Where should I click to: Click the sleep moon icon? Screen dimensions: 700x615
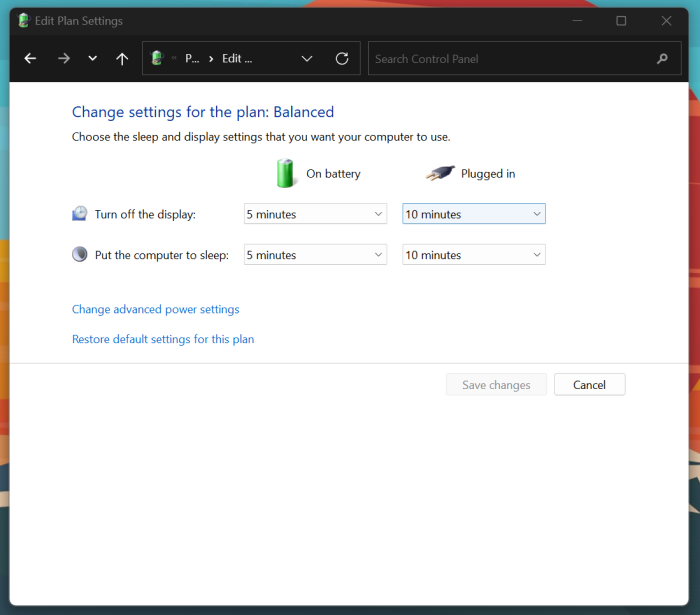pos(79,254)
